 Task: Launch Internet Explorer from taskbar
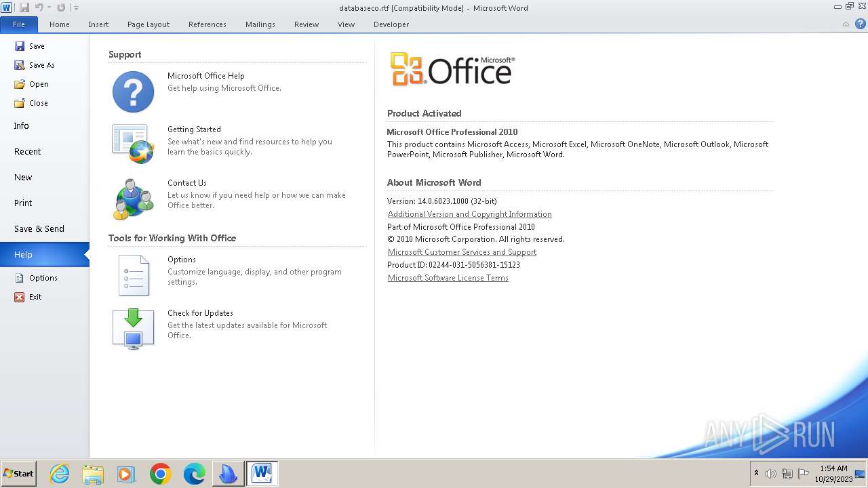(x=60, y=474)
